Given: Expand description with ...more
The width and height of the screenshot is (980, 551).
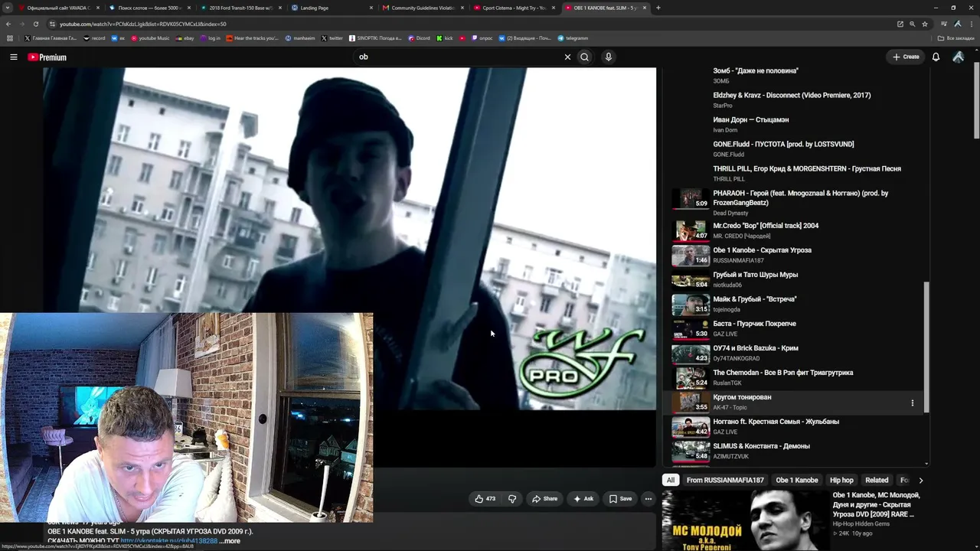Looking at the screenshot, I should (230, 541).
